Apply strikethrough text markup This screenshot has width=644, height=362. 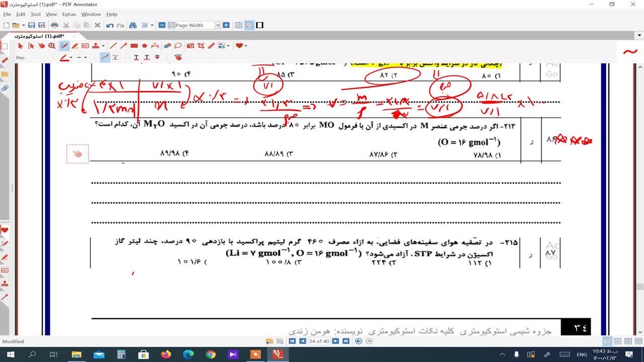157,57
